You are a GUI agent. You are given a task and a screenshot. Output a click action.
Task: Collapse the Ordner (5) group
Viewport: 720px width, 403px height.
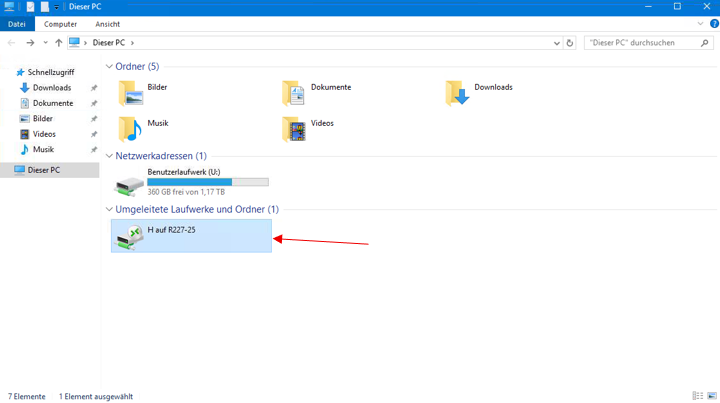[x=109, y=67]
